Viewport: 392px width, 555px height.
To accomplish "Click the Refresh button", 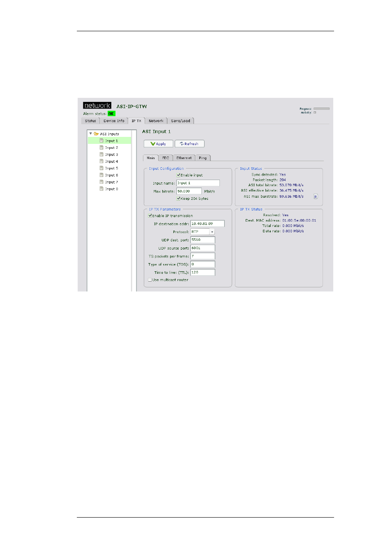I will 189,144.
